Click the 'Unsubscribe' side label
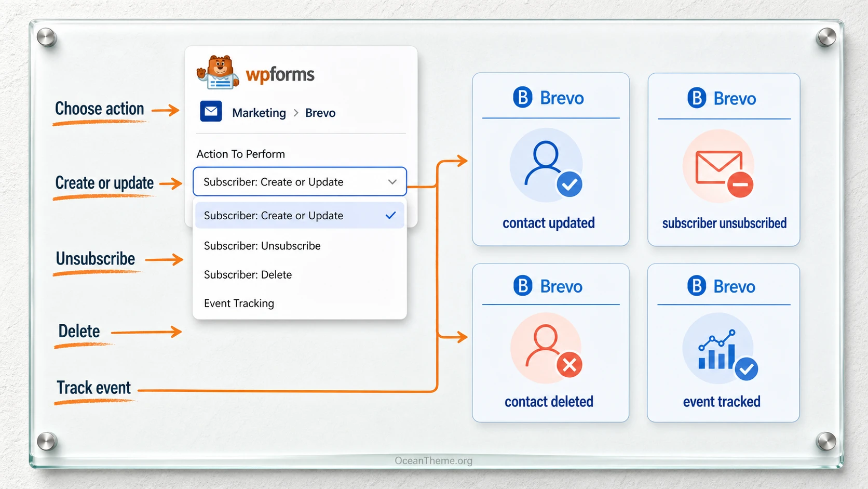 click(96, 258)
